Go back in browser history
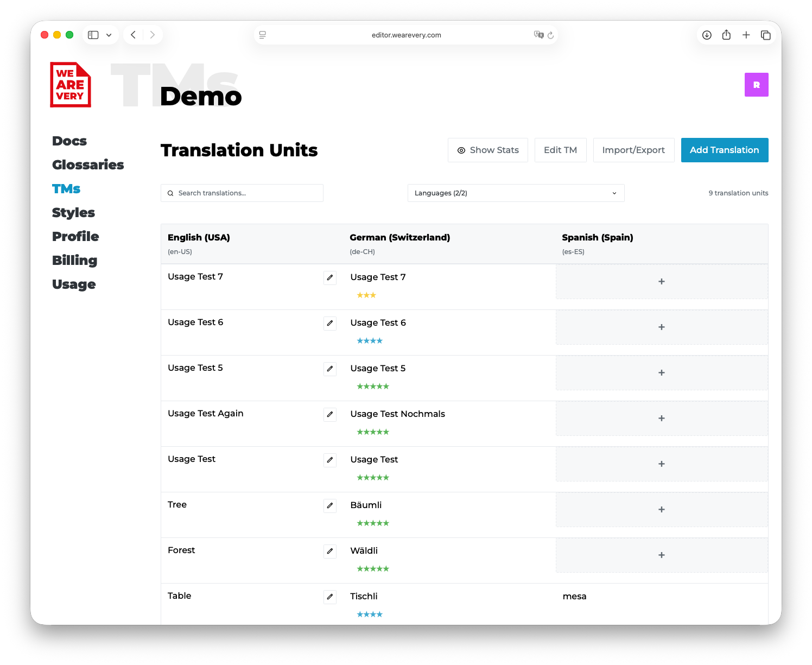The image size is (812, 665). pyautogui.click(x=133, y=35)
